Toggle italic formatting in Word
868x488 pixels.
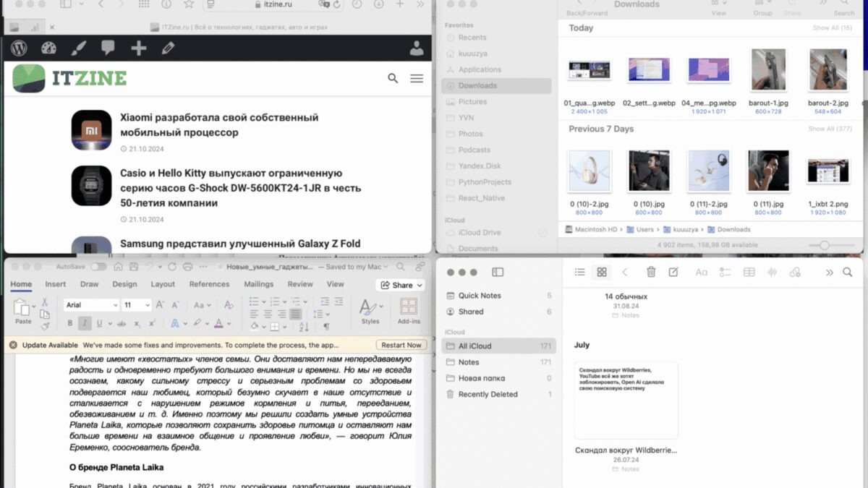pyautogui.click(x=85, y=323)
